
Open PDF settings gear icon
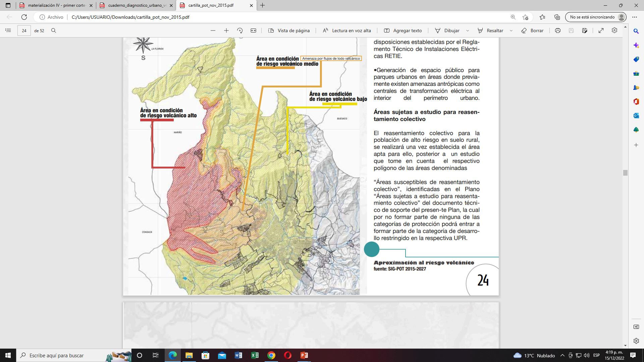point(614,31)
